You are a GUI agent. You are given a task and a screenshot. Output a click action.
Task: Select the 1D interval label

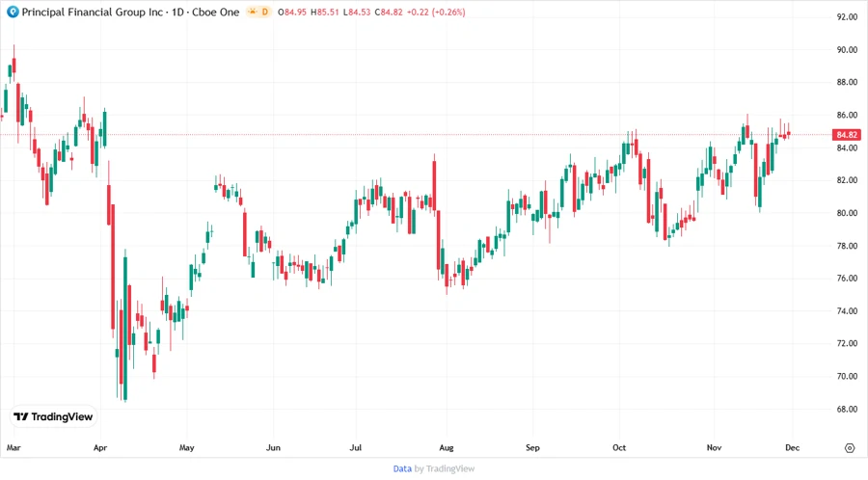coord(178,12)
